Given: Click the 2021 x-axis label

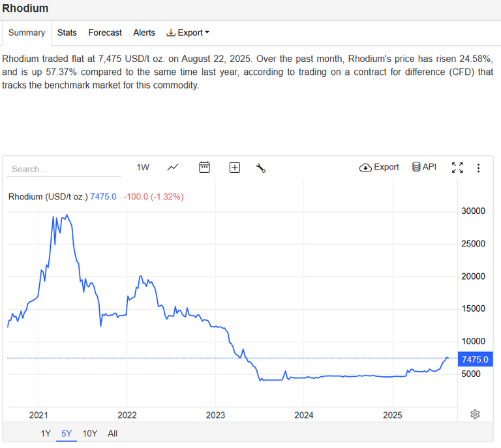Looking at the screenshot, I should (38, 415).
